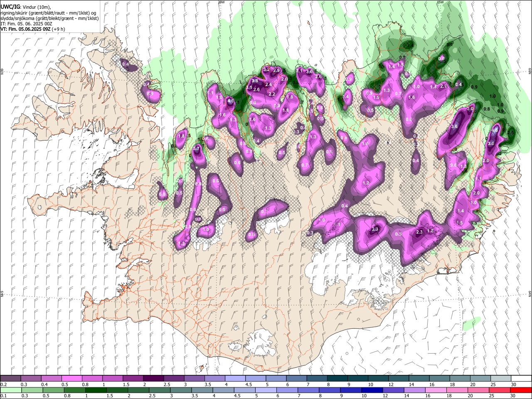532x399 pixels.
Task: Click the '3.2' precipitation value on north coast
Action: pos(266,69)
